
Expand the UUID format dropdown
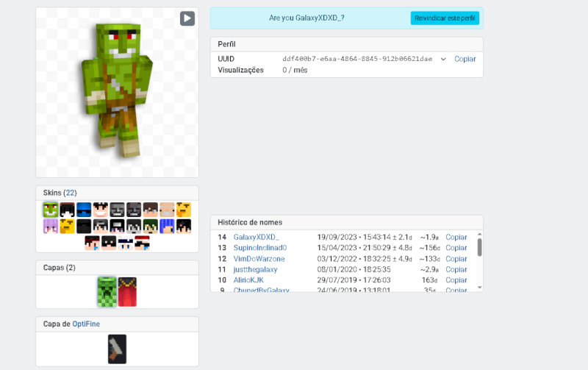click(x=443, y=59)
